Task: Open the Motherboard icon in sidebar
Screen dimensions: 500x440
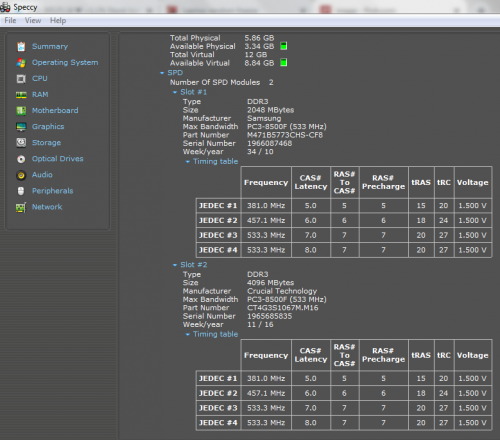Action: [21, 111]
